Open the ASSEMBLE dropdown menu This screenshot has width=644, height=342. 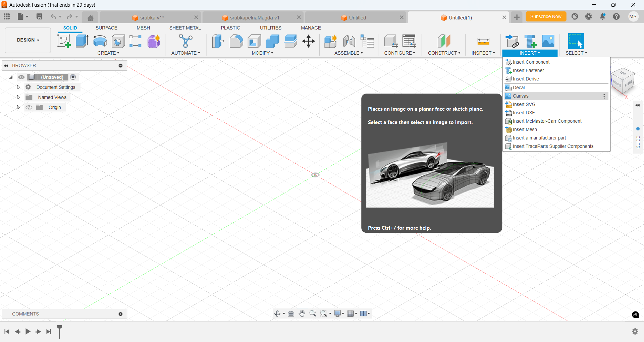click(x=348, y=53)
